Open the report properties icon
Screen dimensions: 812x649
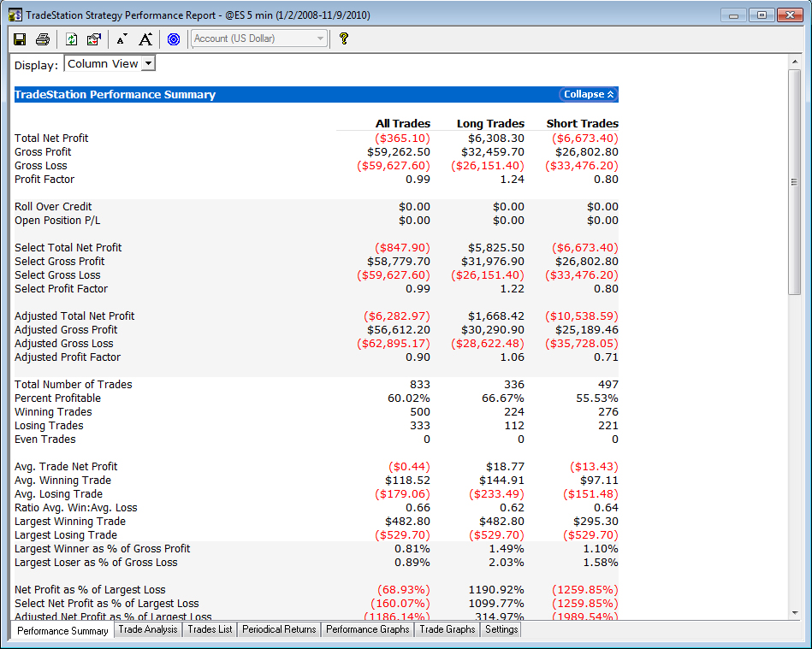94,38
